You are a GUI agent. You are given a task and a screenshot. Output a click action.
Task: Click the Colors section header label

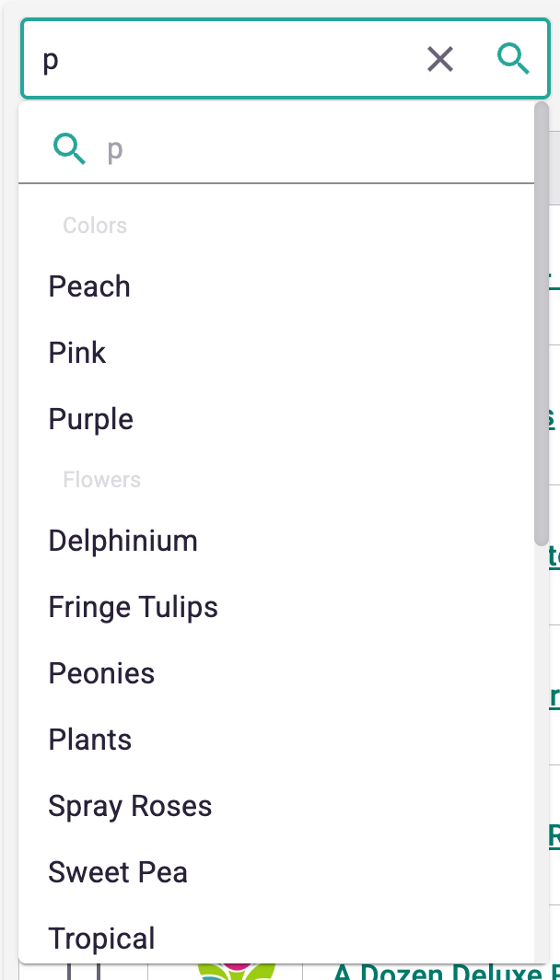(x=95, y=225)
